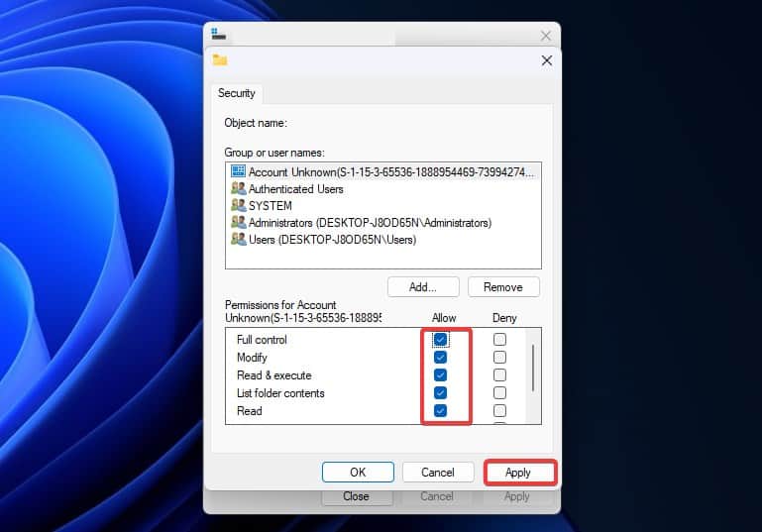Click the icon in the back window's title bar
Image resolution: width=762 pixels, height=532 pixels.
tap(218, 34)
